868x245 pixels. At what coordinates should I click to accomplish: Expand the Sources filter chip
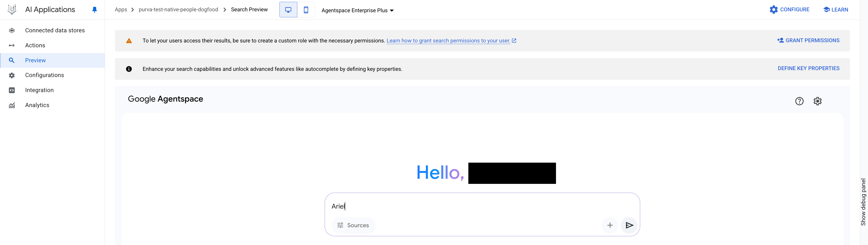(353, 225)
